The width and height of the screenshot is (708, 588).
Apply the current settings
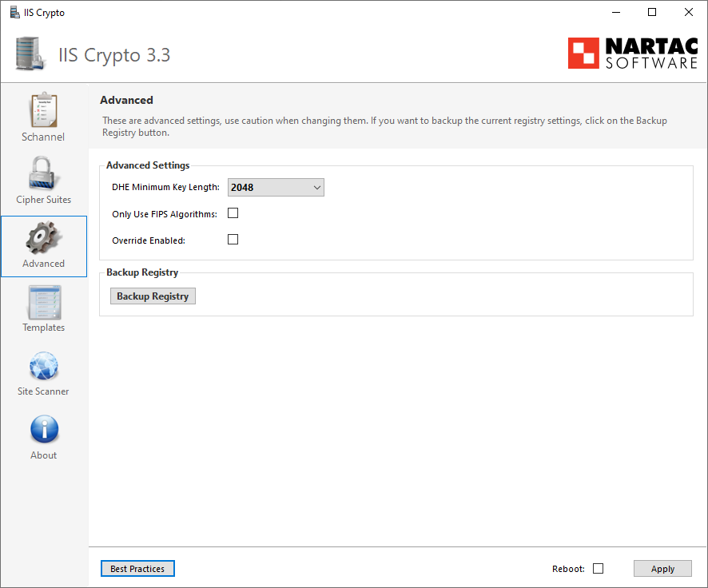tap(662, 569)
